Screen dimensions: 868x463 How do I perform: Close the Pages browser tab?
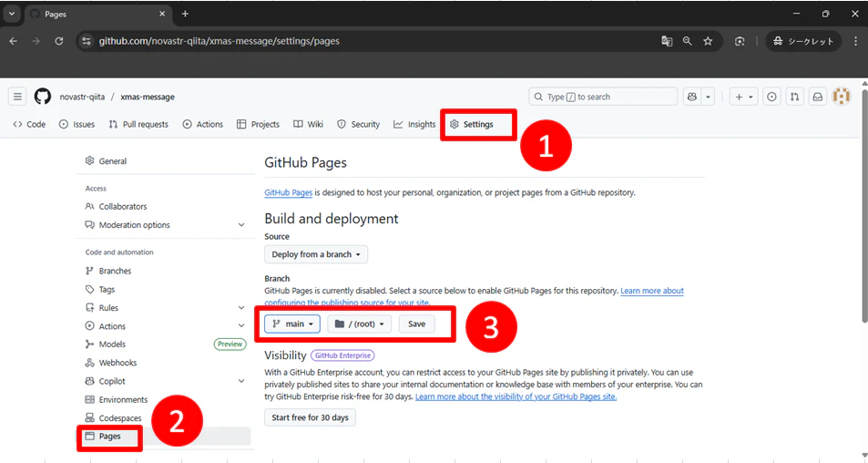point(162,14)
